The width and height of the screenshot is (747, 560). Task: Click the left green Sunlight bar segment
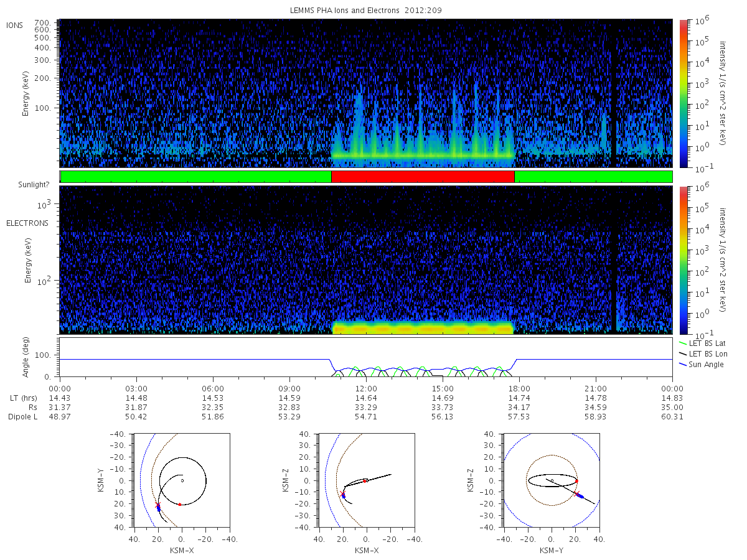click(195, 177)
